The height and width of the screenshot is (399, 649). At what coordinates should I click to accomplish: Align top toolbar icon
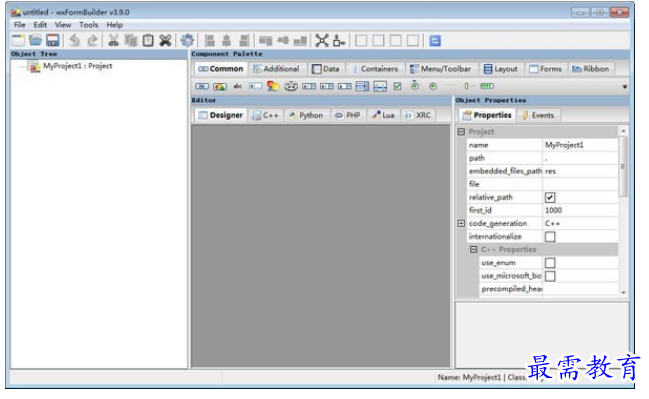click(265, 41)
